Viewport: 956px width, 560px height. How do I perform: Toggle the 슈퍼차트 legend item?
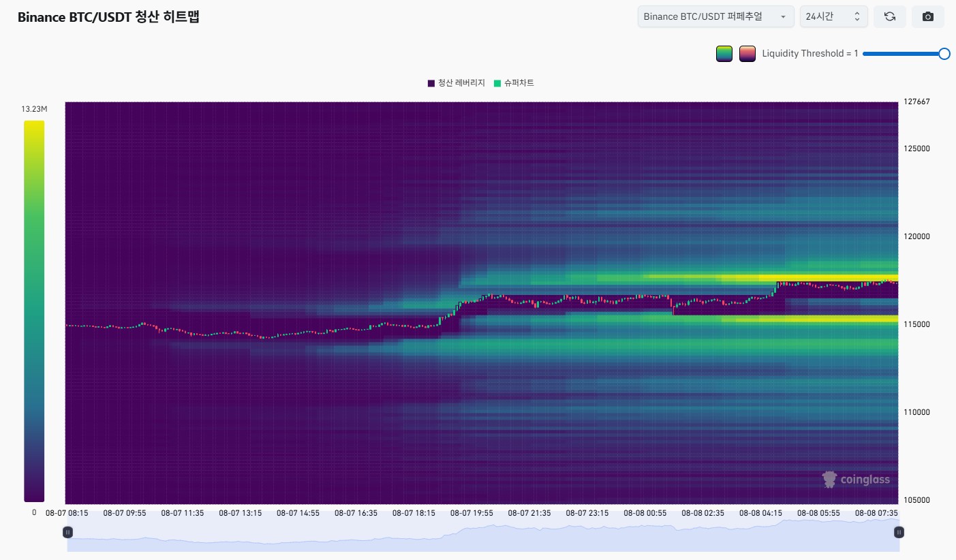click(514, 83)
